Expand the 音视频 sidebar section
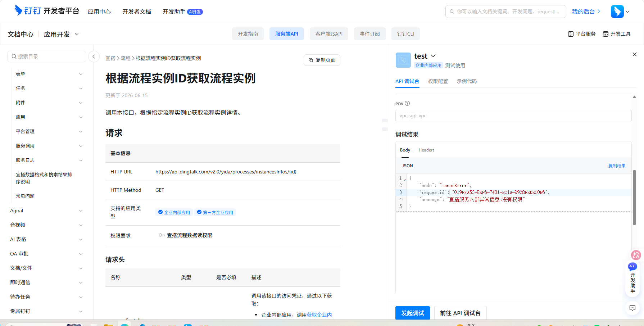 [x=81, y=225]
